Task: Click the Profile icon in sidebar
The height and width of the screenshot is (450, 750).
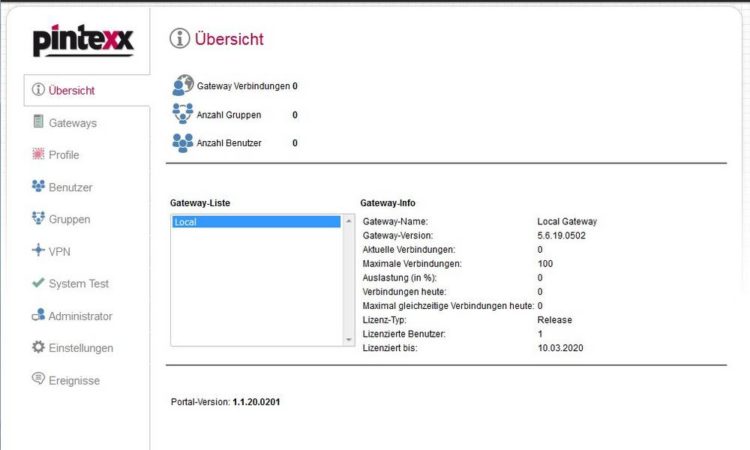Action: coord(38,154)
